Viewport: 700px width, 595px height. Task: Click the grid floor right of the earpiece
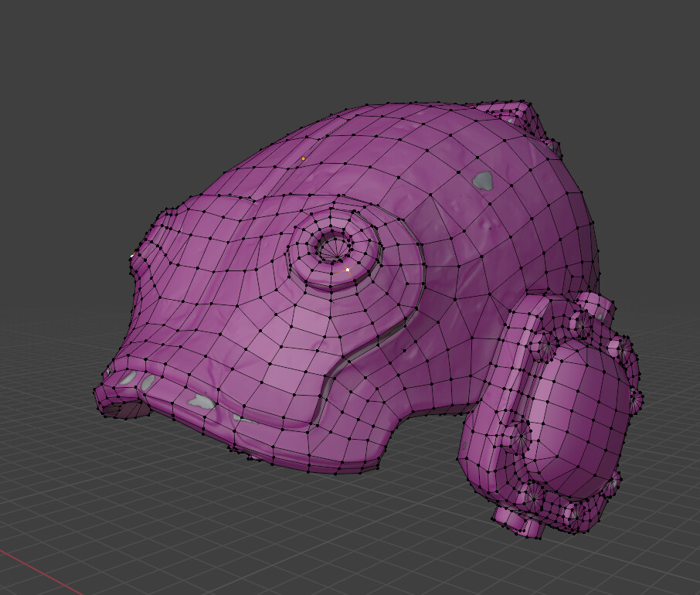click(x=664, y=433)
